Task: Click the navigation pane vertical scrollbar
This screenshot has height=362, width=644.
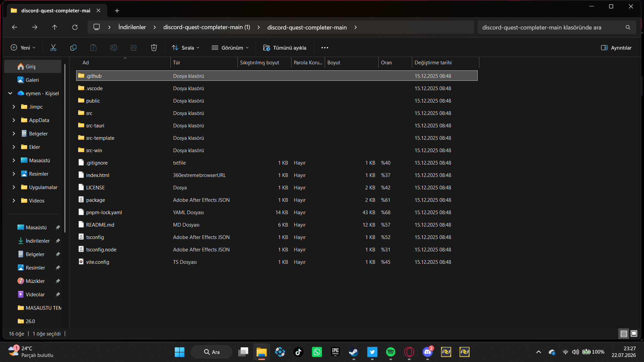Action: coord(65,147)
